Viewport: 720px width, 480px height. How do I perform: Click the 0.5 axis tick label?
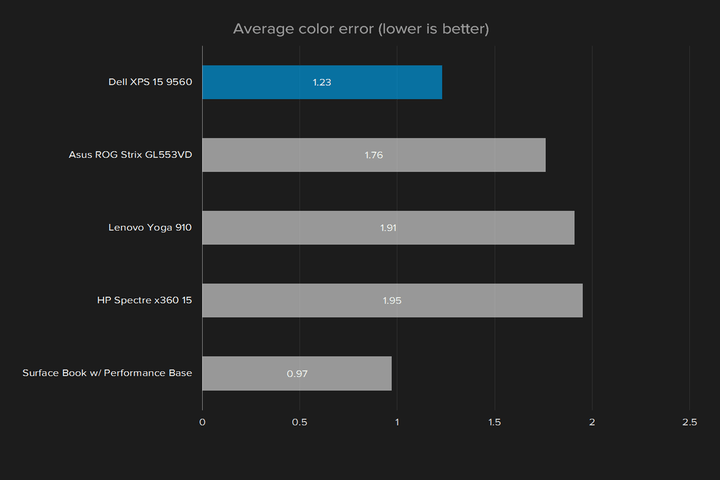299,422
